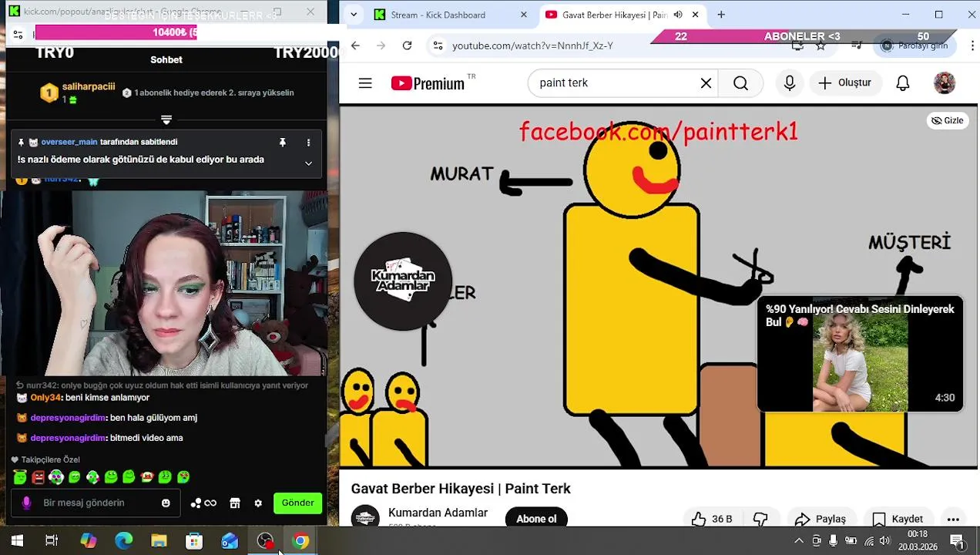This screenshot has height=555, width=980.
Task: Send message with Gönder button
Action: click(297, 503)
